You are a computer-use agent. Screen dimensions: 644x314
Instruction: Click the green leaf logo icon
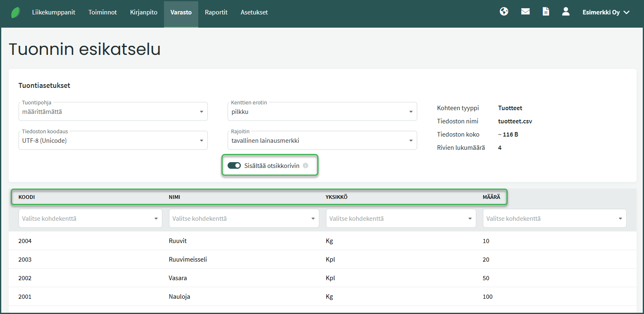pos(16,12)
